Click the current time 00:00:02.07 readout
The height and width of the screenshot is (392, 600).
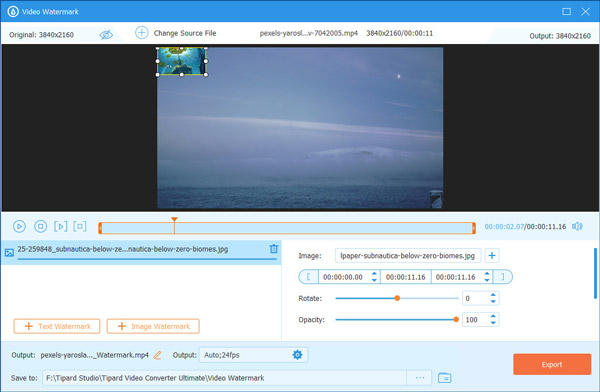pos(504,227)
